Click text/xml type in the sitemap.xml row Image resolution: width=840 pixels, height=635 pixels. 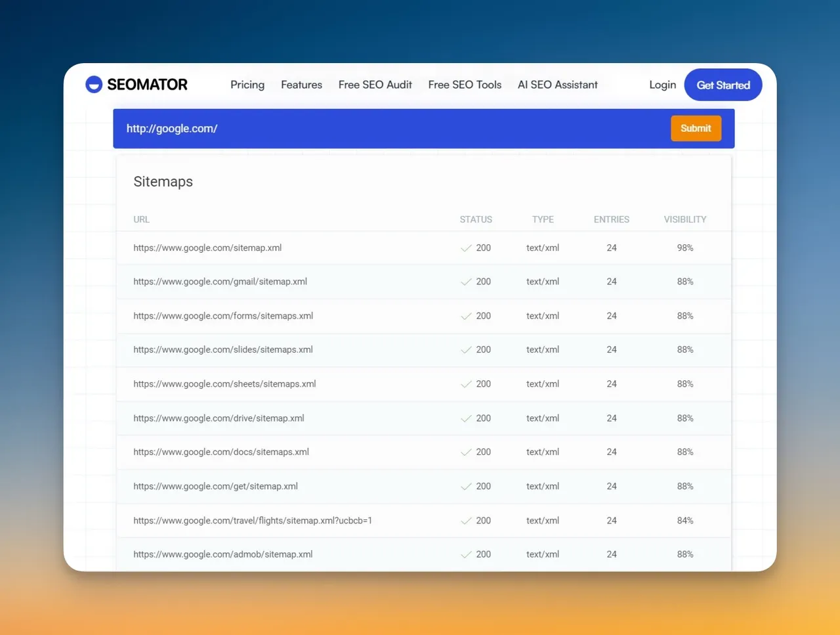point(543,248)
